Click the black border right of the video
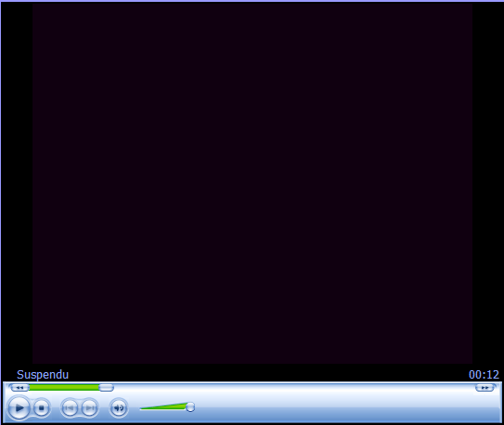504x425 pixels. click(x=487, y=183)
